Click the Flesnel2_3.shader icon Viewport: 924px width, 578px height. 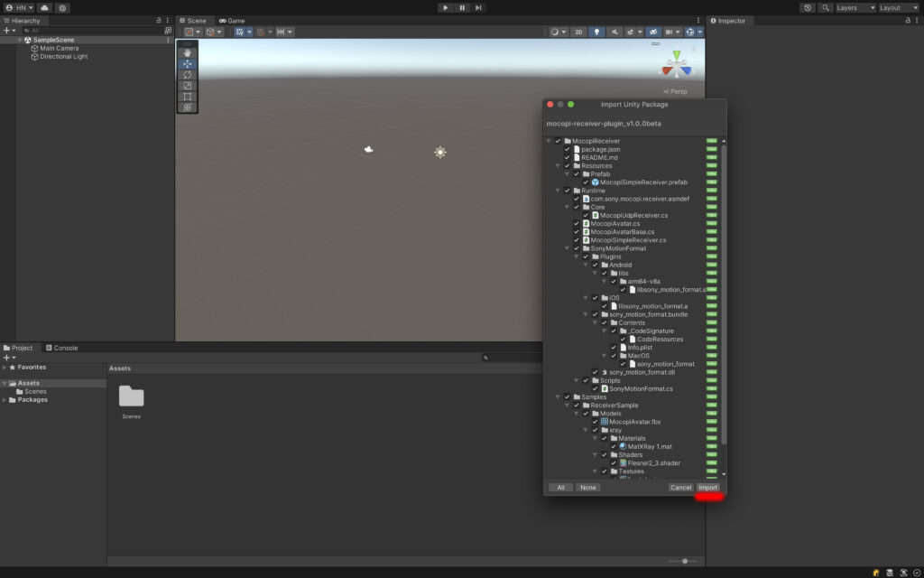click(623, 463)
